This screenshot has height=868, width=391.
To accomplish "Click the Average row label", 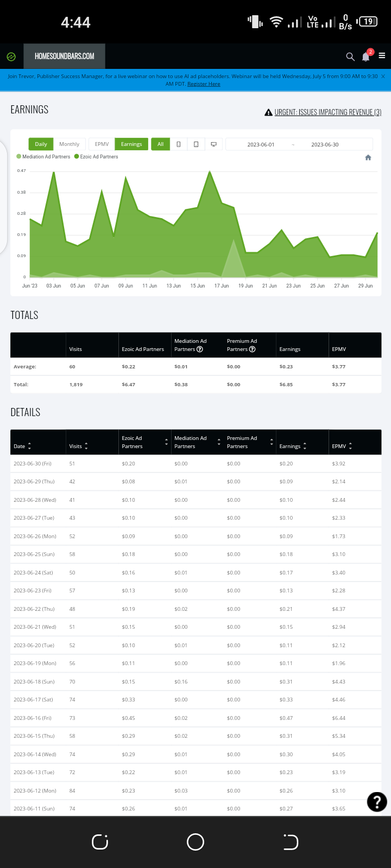I will (x=25, y=367).
